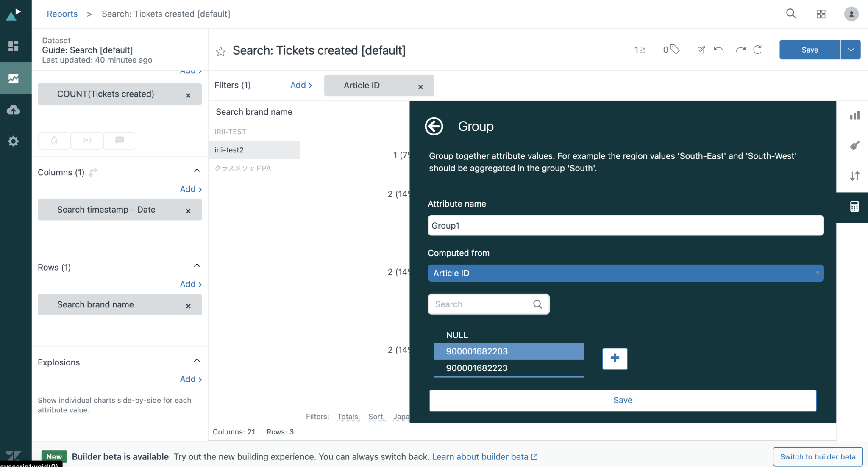Open the Save options dropdown arrow
This screenshot has height=467, width=868.
(x=851, y=50)
